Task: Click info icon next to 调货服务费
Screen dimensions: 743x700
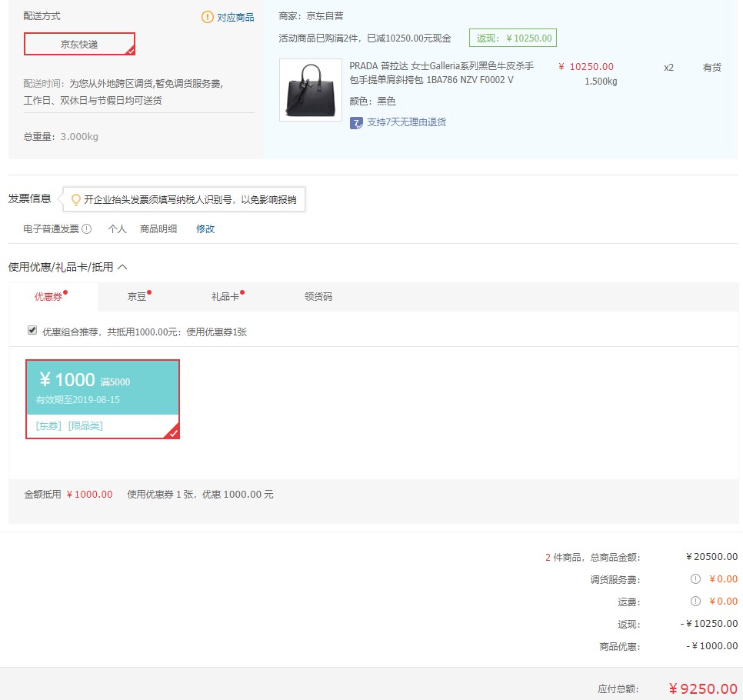Action: coord(695,578)
